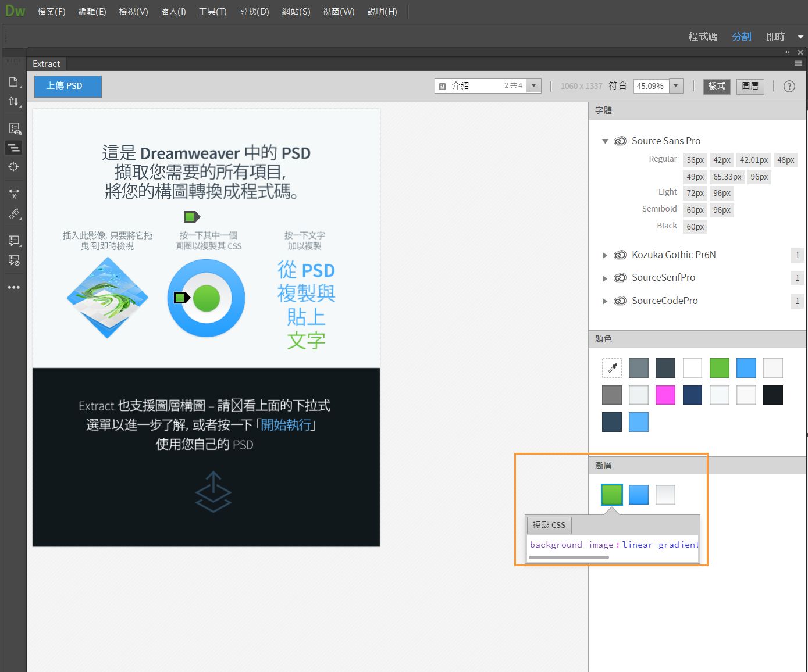Open the 編輯(E) menu
The image size is (808, 672).
point(92,12)
